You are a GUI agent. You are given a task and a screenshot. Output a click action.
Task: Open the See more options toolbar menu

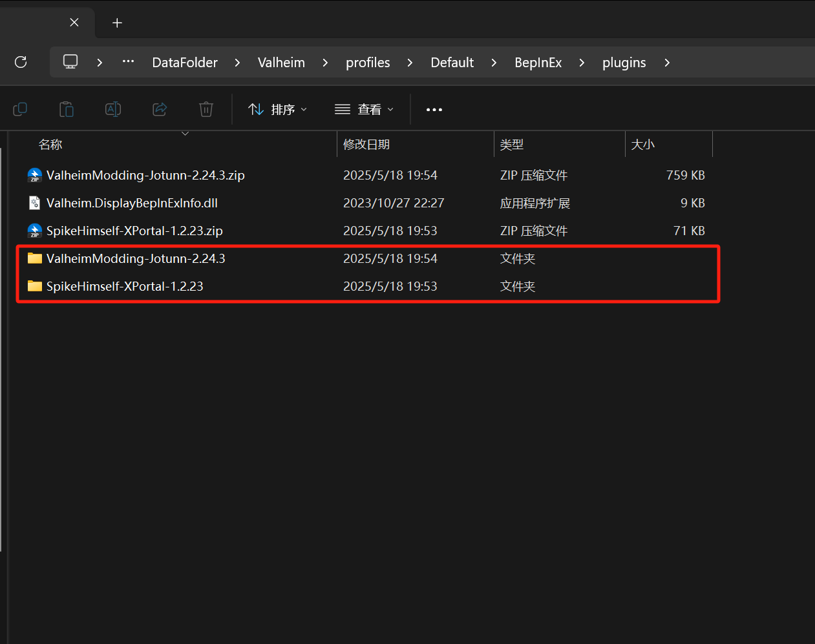point(434,110)
